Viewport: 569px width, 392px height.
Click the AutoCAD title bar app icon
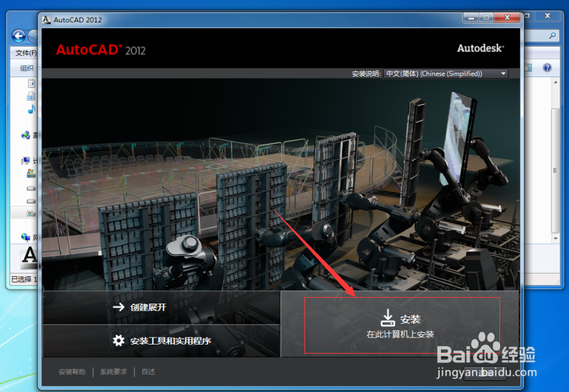46,20
